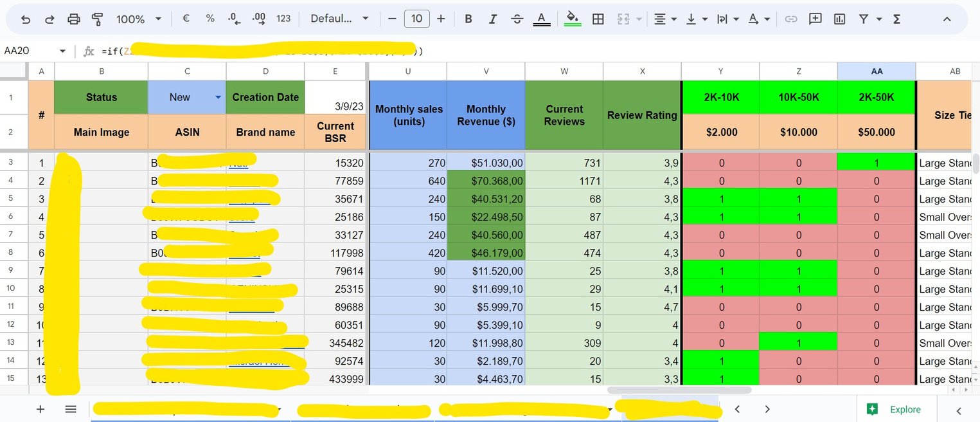Open the All sheets list icon
This screenshot has height=422, width=980.
(71, 409)
